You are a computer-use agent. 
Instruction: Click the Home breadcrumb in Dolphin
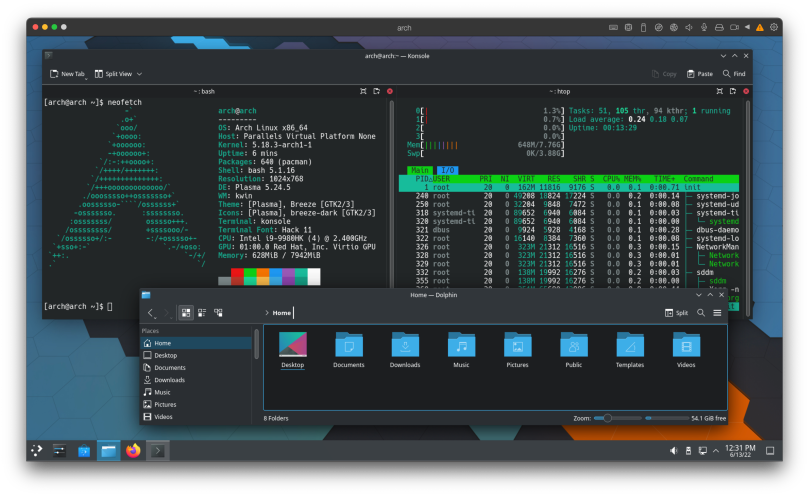(x=282, y=313)
